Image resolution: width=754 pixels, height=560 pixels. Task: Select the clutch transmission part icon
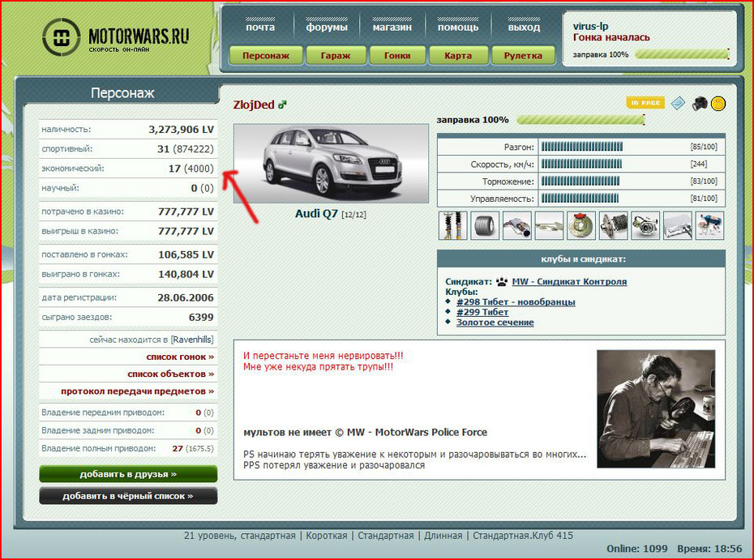(x=613, y=225)
